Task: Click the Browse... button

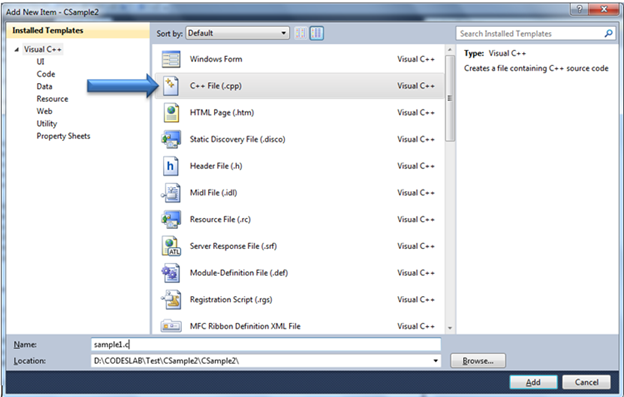Action: coord(478,361)
